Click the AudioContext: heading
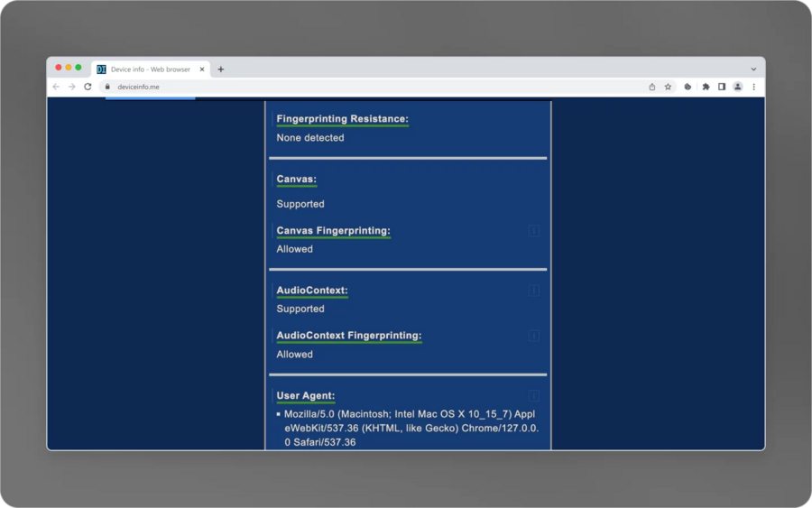 click(312, 290)
